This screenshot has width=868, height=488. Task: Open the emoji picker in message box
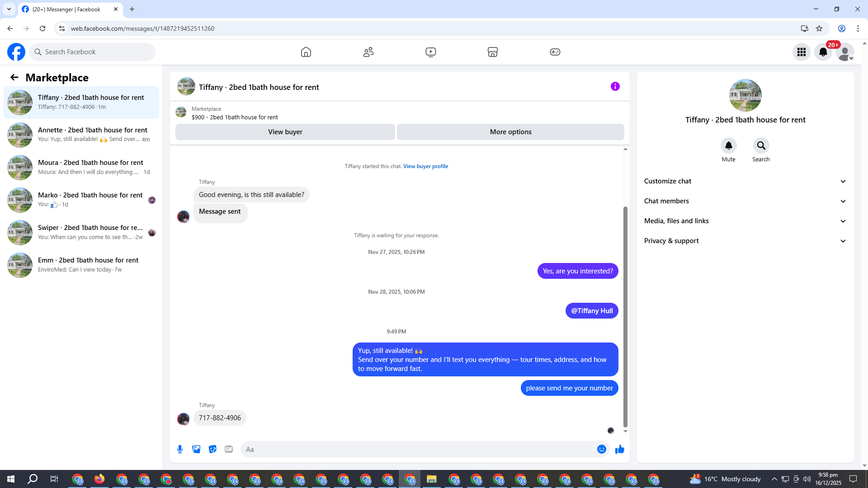tap(601, 449)
